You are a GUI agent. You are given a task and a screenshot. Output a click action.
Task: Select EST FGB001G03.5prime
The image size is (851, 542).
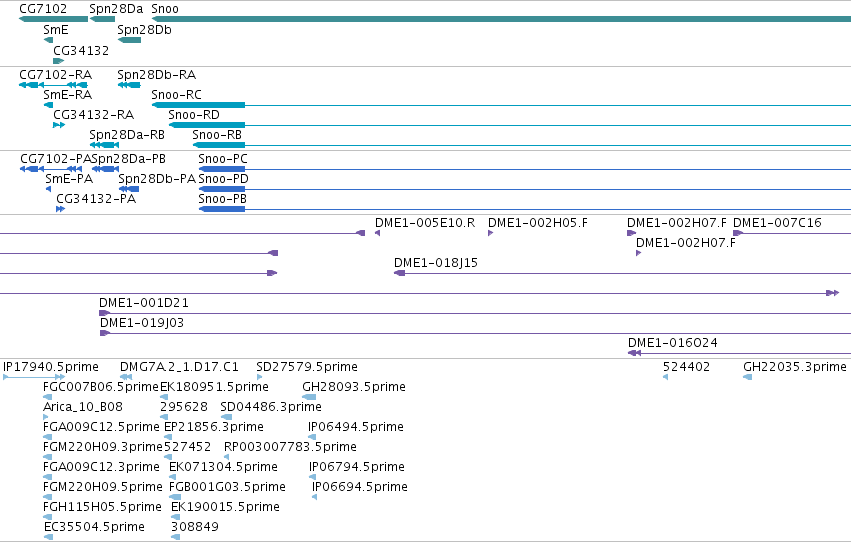coord(175,498)
